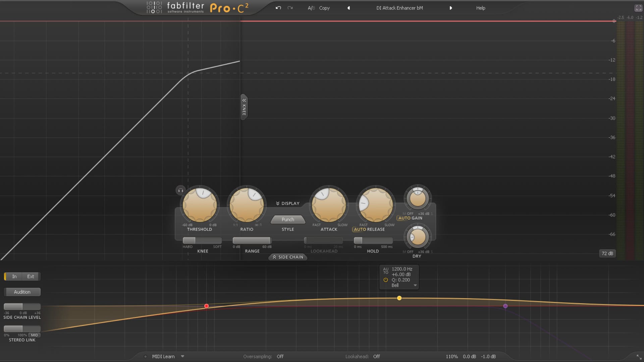Go to the next preset arrow
The height and width of the screenshot is (362, 644).
click(451, 8)
